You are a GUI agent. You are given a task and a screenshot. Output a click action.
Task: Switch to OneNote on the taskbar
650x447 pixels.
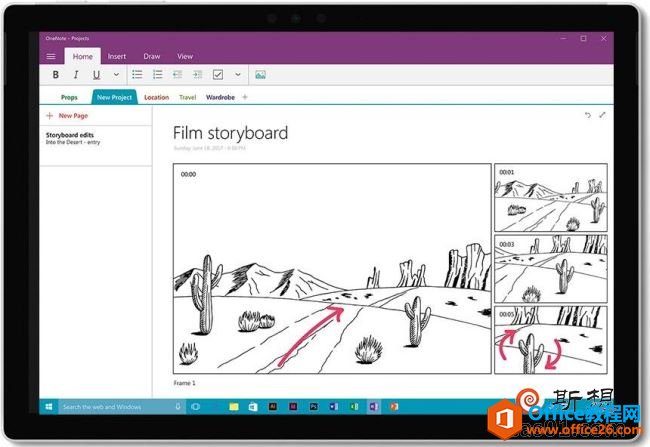click(374, 407)
